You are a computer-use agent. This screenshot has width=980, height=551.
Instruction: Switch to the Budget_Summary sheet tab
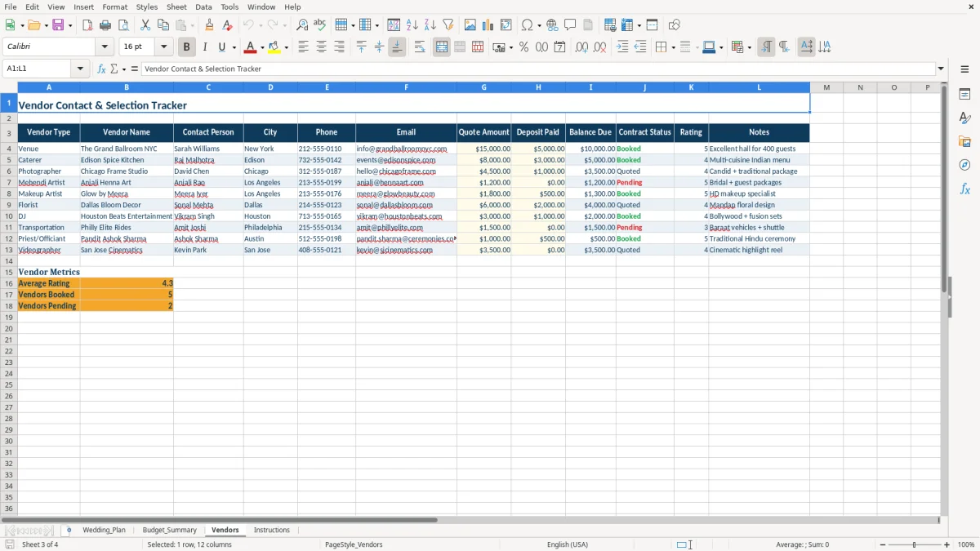[x=169, y=530]
